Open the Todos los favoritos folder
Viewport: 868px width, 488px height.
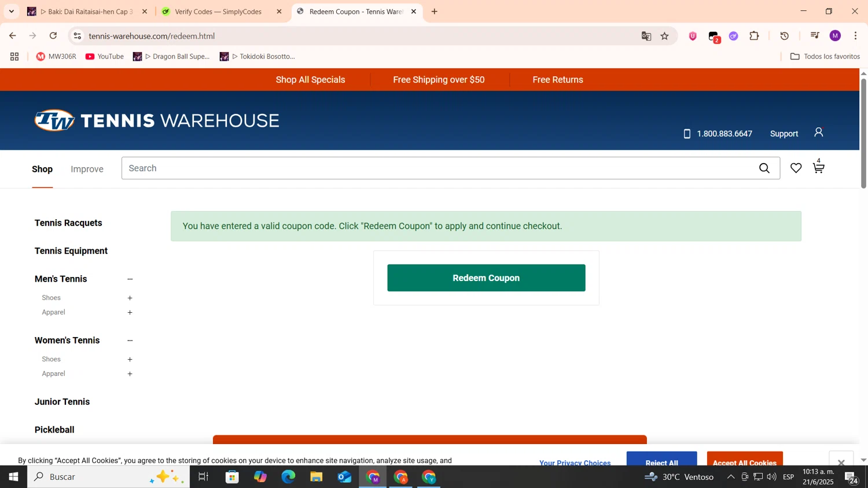coord(825,57)
